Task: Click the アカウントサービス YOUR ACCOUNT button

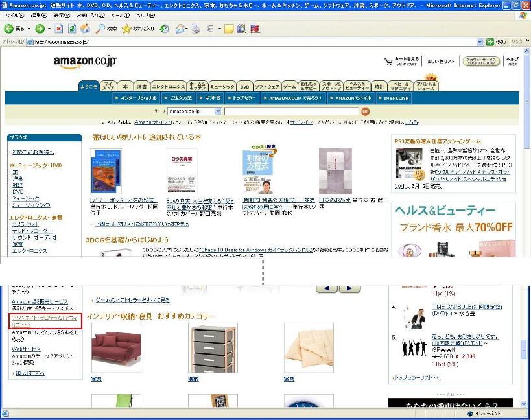Action: 481,62
